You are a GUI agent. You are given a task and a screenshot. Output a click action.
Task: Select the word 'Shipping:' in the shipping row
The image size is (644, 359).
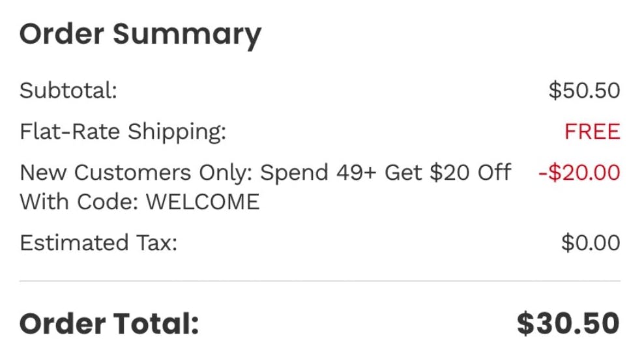(177, 132)
